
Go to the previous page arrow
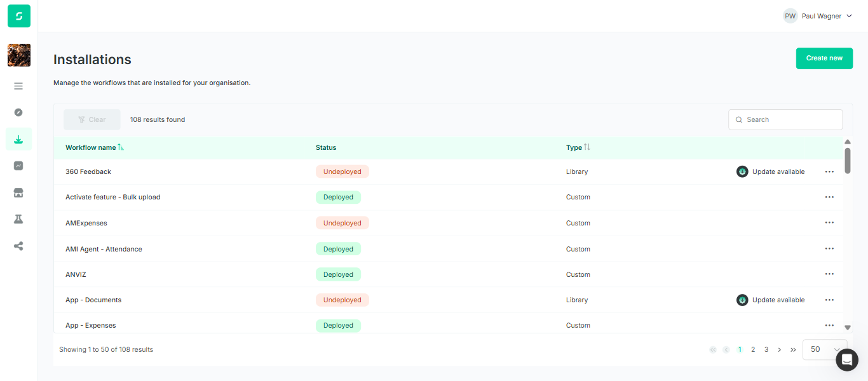[x=726, y=349]
